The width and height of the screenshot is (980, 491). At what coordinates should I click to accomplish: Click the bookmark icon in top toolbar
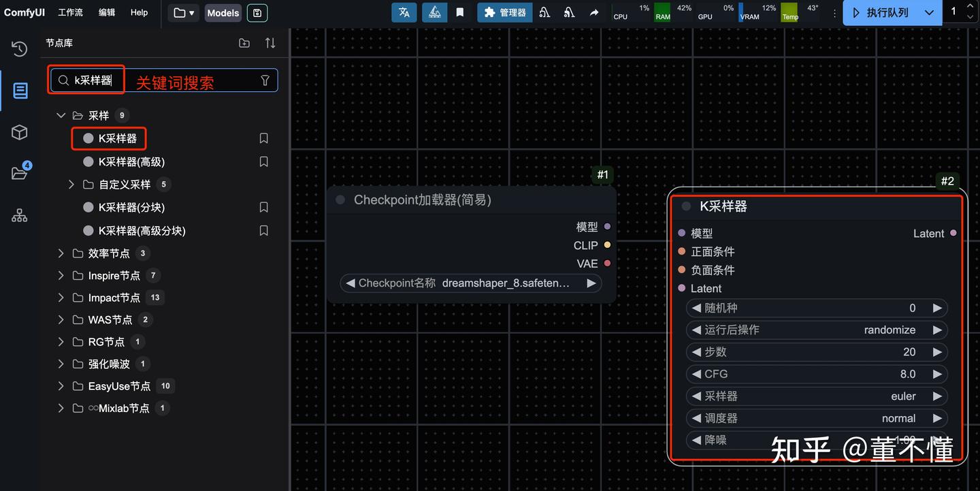pos(460,12)
